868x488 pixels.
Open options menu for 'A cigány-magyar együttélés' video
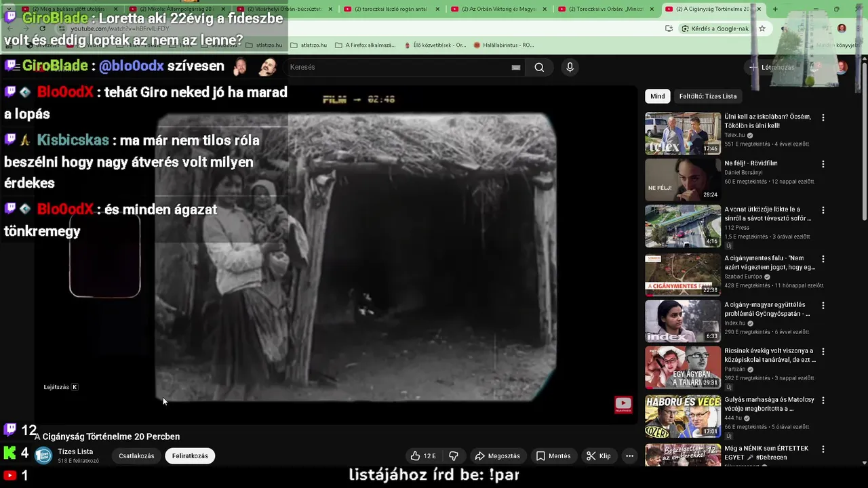pyautogui.click(x=823, y=306)
